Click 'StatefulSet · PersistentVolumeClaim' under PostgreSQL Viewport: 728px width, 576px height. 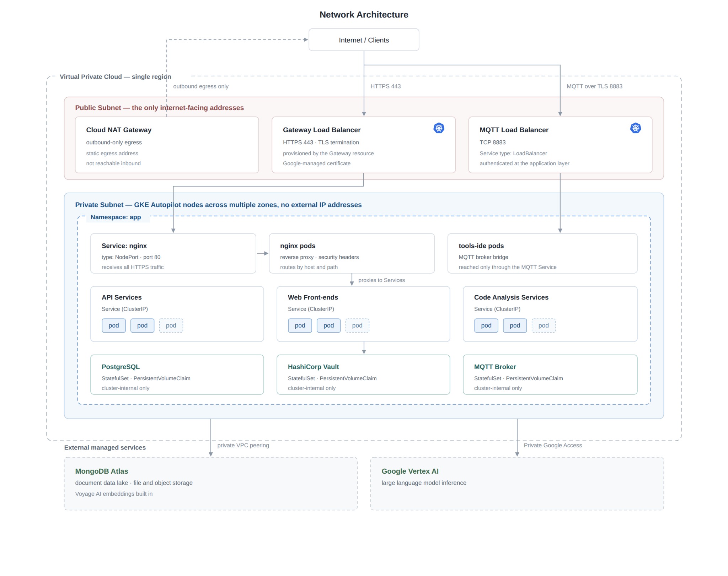[x=146, y=378]
